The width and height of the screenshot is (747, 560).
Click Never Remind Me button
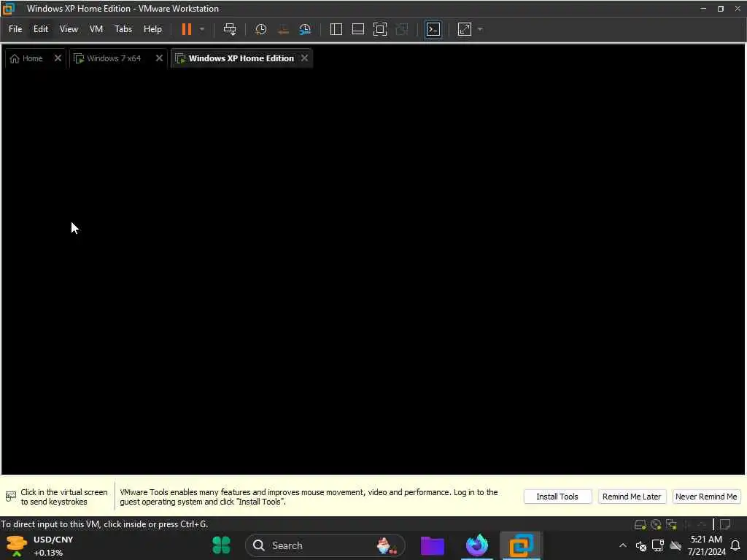pyautogui.click(x=706, y=497)
